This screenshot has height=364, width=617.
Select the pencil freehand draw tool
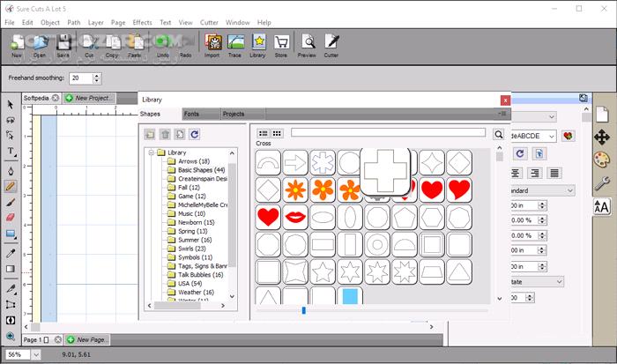pos(11,186)
